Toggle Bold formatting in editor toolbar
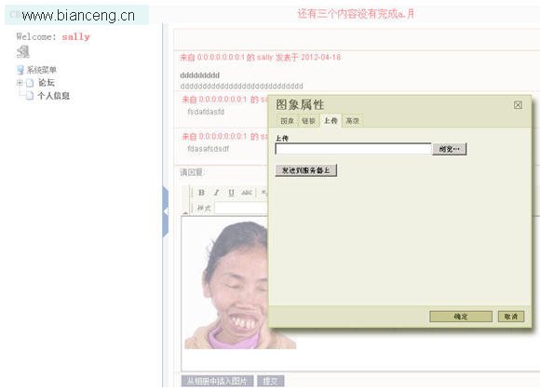The image size is (540, 392). [x=201, y=193]
